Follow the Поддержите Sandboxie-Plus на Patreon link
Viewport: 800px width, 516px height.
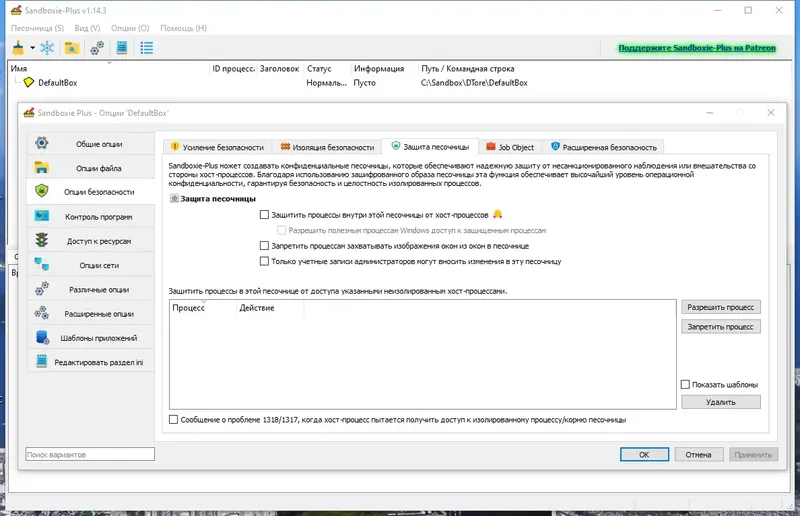point(697,47)
